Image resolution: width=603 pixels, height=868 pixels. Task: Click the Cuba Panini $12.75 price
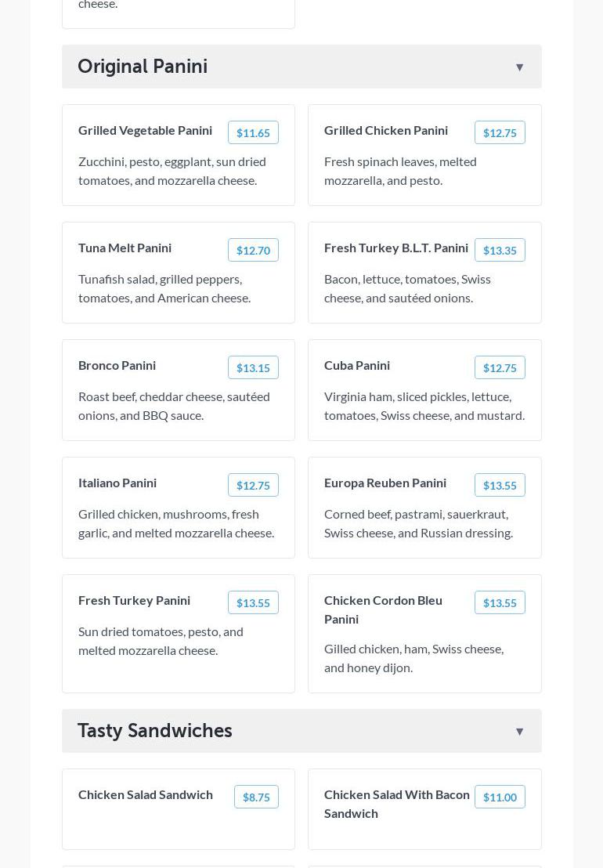pos(500,368)
